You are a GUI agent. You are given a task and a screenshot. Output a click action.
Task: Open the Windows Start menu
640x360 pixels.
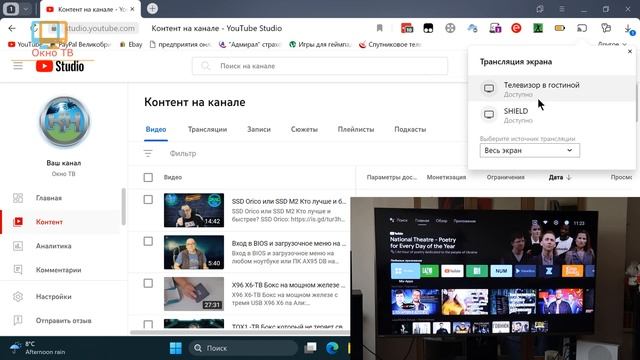coord(176,348)
